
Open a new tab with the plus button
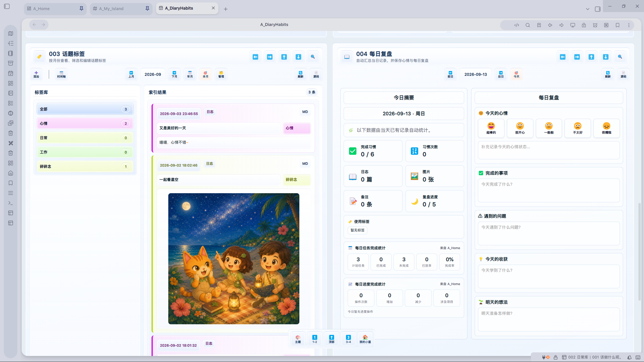click(226, 9)
